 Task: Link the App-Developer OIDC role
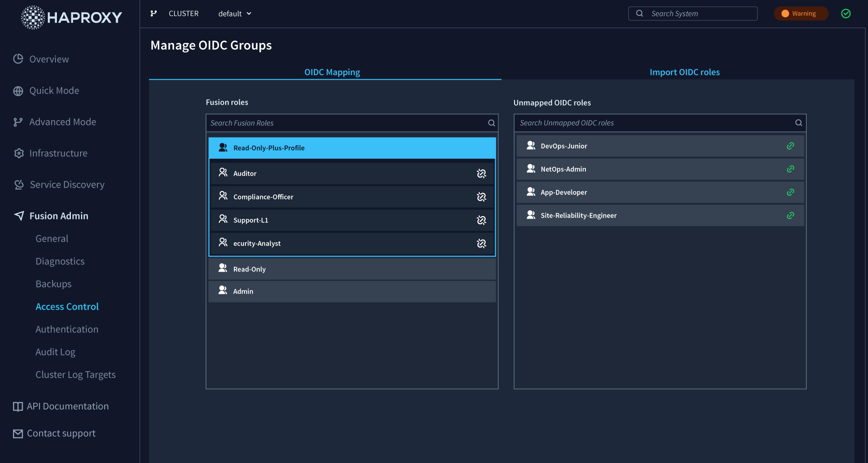pyautogui.click(x=790, y=192)
